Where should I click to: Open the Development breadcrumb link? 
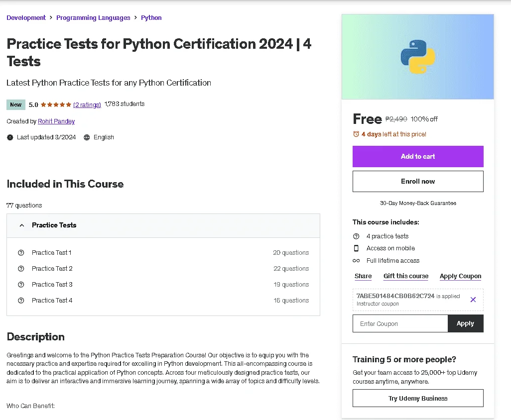pyautogui.click(x=26, y=17)
